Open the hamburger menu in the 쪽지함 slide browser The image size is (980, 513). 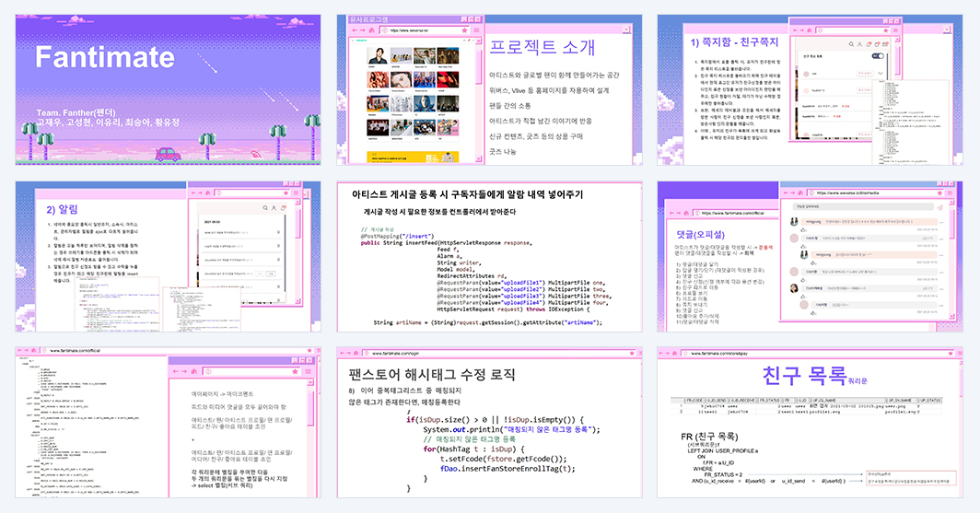click(895, 30)
